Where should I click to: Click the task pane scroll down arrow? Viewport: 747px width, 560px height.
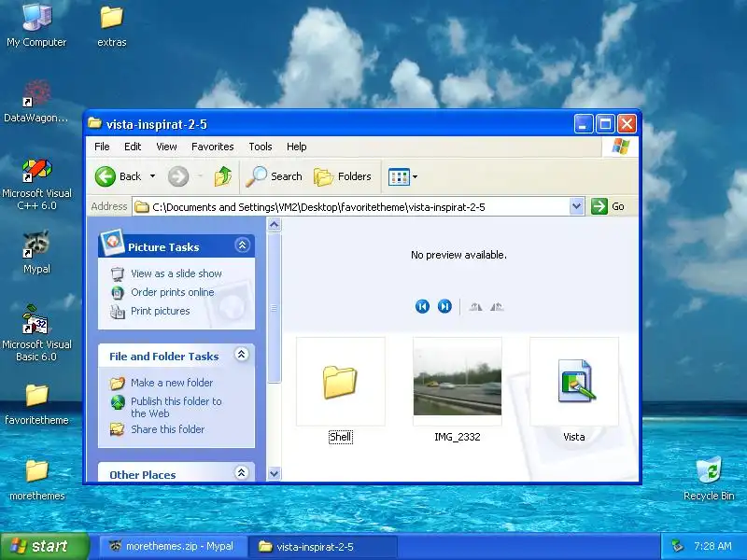[274, 473]
